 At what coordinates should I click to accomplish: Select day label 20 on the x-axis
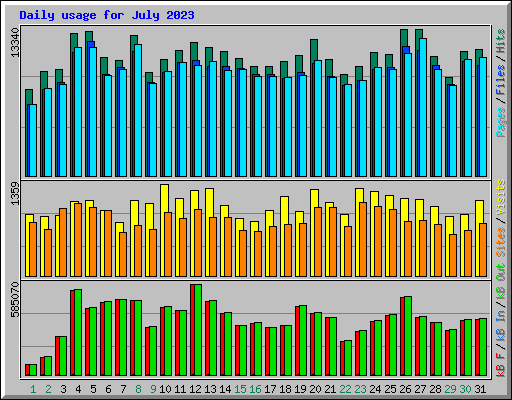[x=315, y=389]
